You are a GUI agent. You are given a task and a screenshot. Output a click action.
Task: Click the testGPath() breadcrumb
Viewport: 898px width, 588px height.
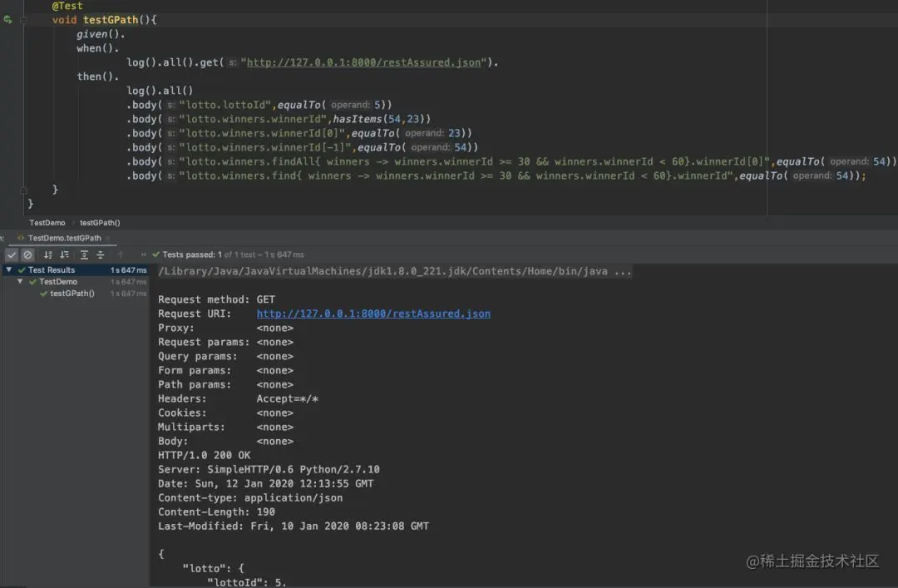(x=100, y=222)
